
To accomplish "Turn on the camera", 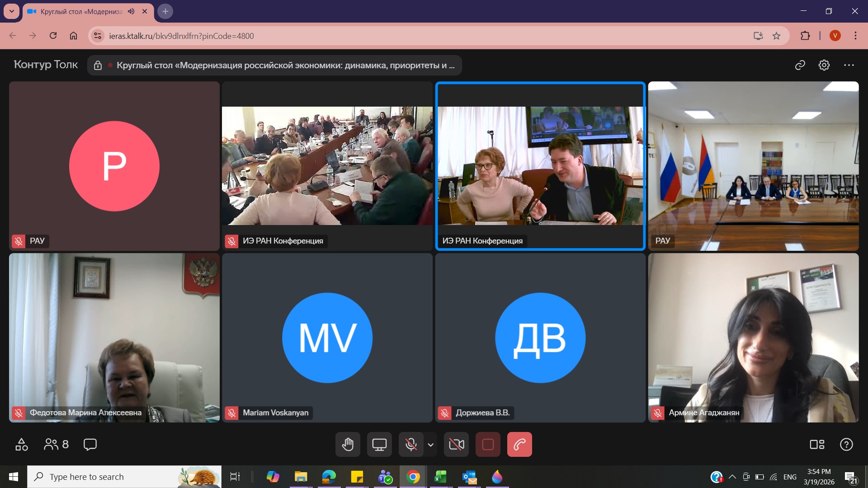I will point(456,445).
